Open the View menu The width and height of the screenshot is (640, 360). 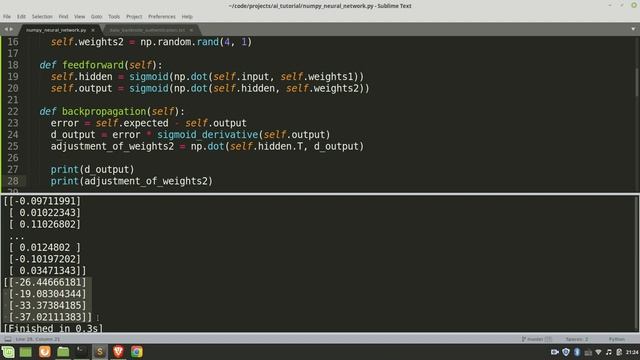pos(80,17)
